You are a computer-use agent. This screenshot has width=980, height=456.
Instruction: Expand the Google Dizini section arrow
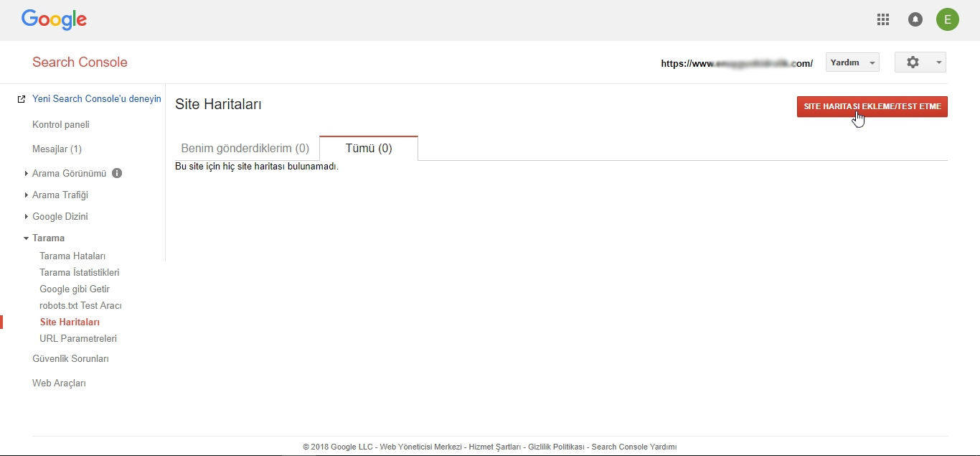pyautogui.click(x=27, y=217)
